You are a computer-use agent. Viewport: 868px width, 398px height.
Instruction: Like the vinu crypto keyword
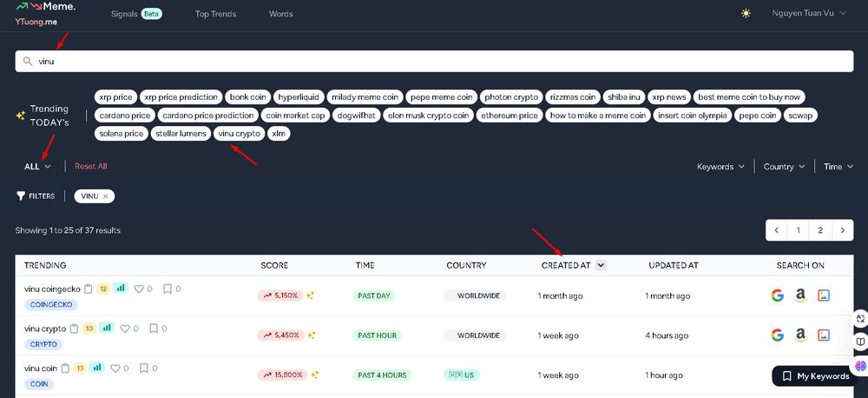click(125, 328)
